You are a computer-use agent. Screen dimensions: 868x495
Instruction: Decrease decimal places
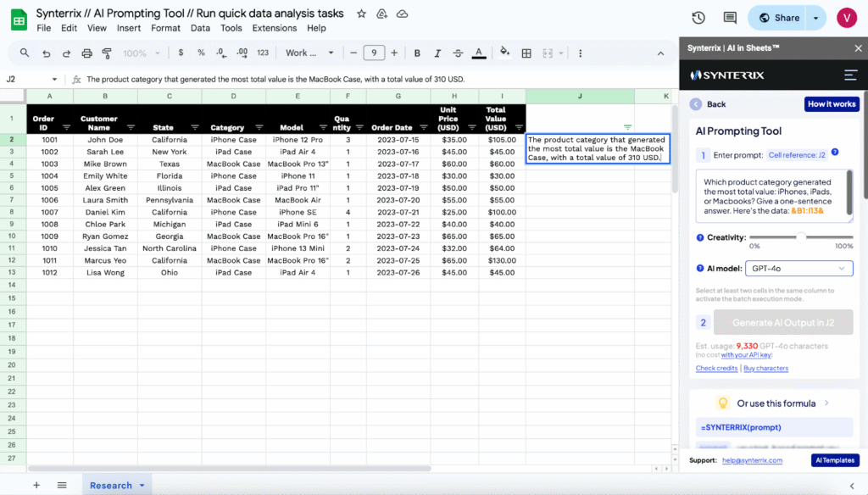(221, 53)
